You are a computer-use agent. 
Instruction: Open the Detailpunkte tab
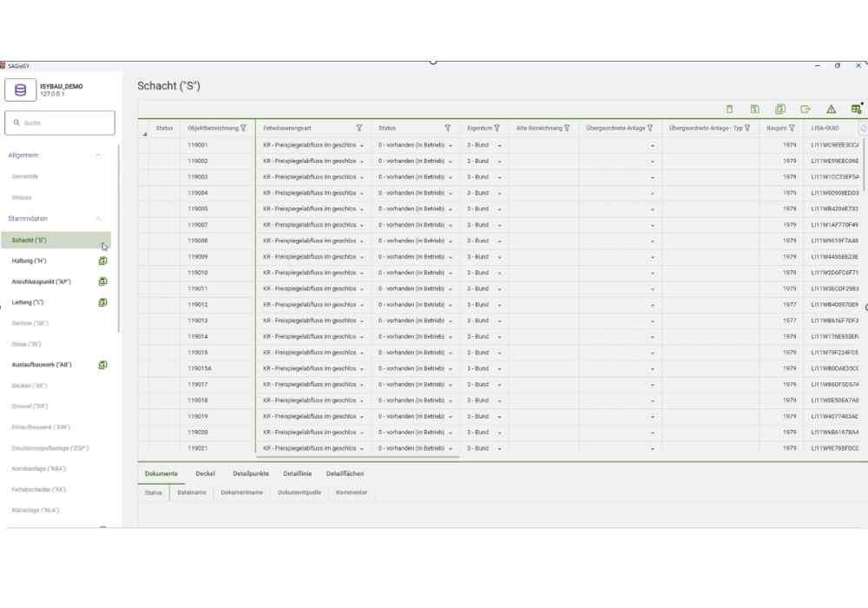251,474
